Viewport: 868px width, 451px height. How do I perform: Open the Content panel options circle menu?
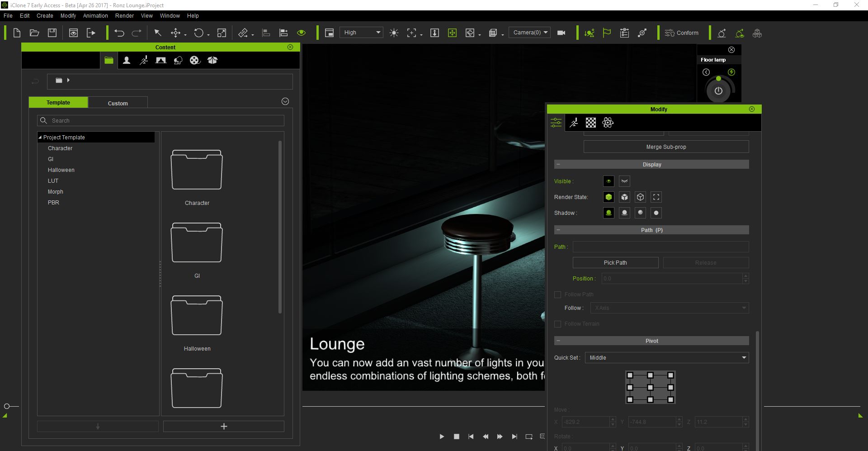[x=285, y=101]
